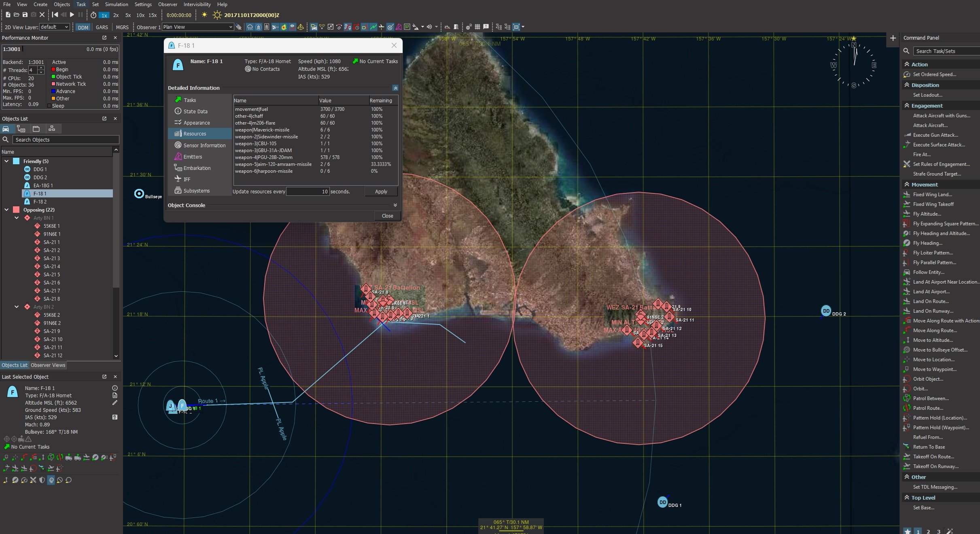Open the Simulation menu
Image resolution: width=980 pixels, height=534 pixels.
click(116, 4)
